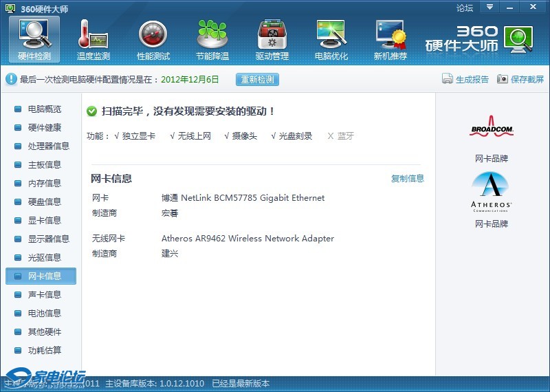Click 保存截屏 to save a screenshot
The height and width of the screenshot is (392, 550).
click(x=520, y=80)
